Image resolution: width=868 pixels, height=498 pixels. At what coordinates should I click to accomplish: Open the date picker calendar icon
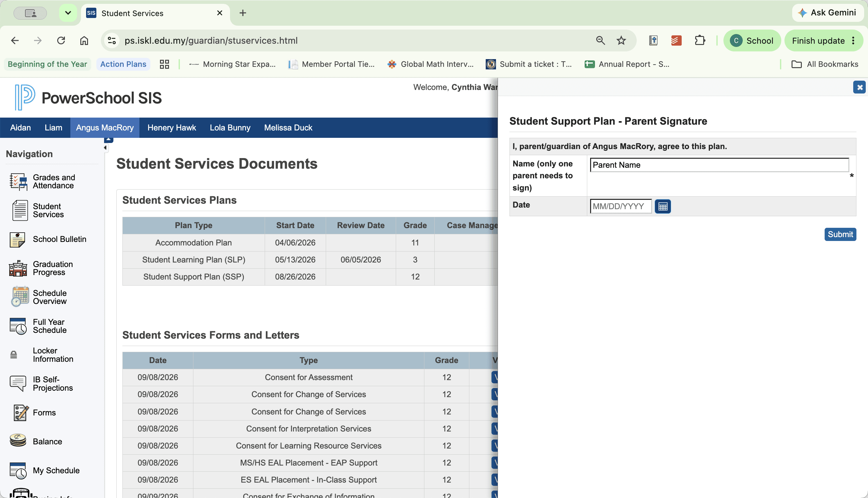pos(662,207)
